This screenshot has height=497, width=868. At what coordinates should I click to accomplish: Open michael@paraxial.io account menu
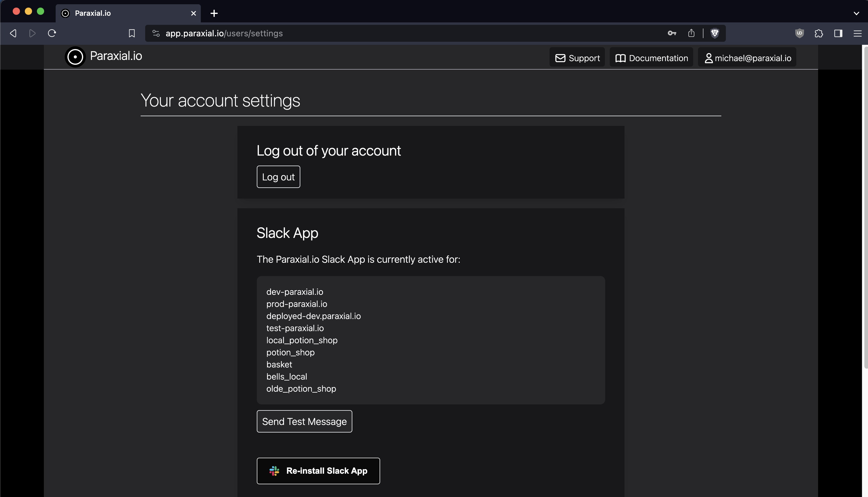click(747, 58)
